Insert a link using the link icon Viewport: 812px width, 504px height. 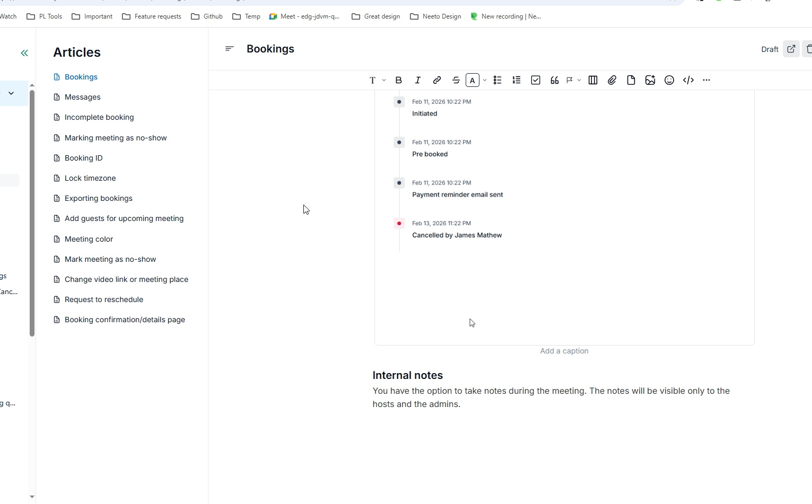point(437,80)
